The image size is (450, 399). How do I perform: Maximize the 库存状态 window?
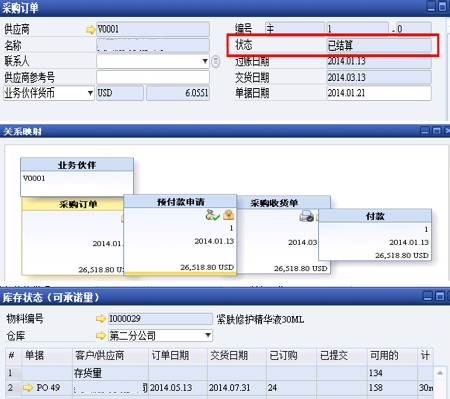[440, 296]
